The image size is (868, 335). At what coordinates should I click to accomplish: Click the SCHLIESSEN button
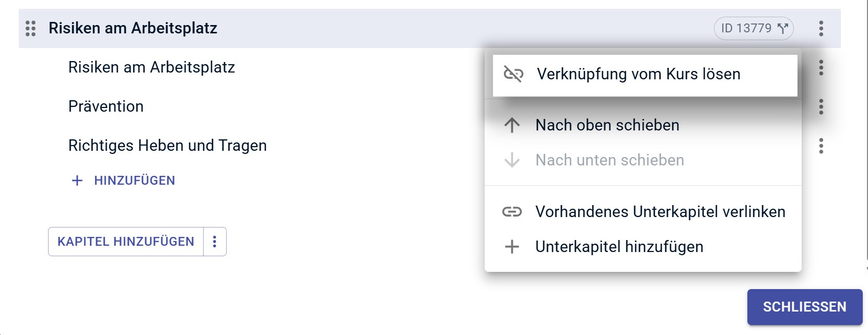(805, 307)
